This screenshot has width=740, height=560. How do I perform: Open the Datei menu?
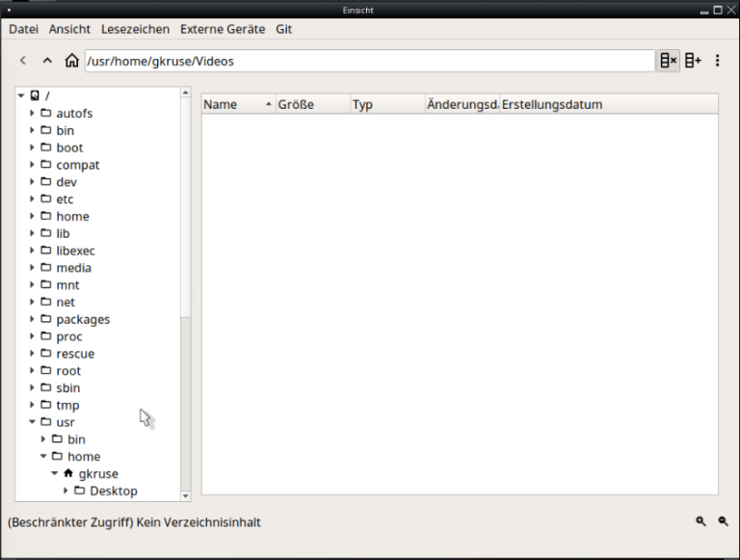(23, 29)
